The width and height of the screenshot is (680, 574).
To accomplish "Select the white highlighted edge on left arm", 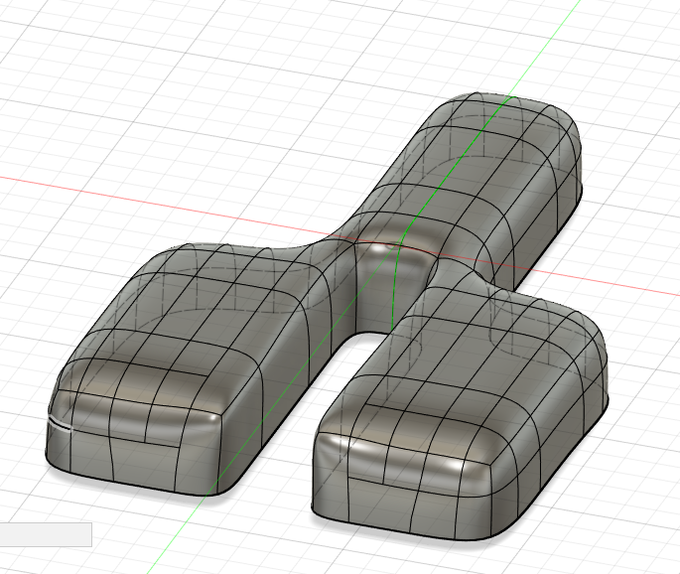I will click(59, 424).
